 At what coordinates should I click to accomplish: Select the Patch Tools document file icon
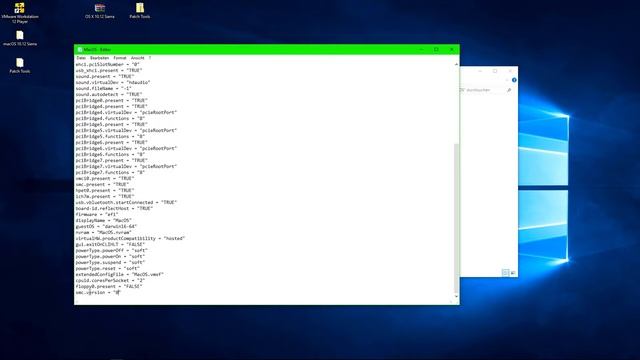[x=20, y=65]
